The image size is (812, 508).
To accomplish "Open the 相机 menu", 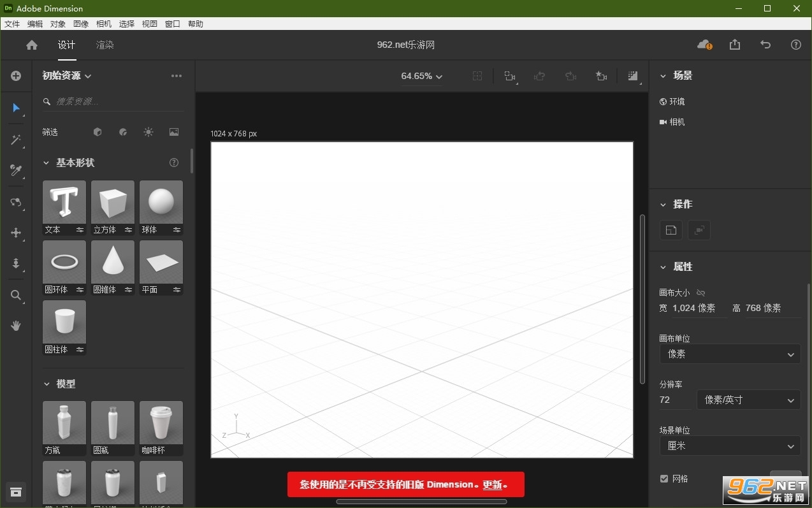I will [104, 24].
